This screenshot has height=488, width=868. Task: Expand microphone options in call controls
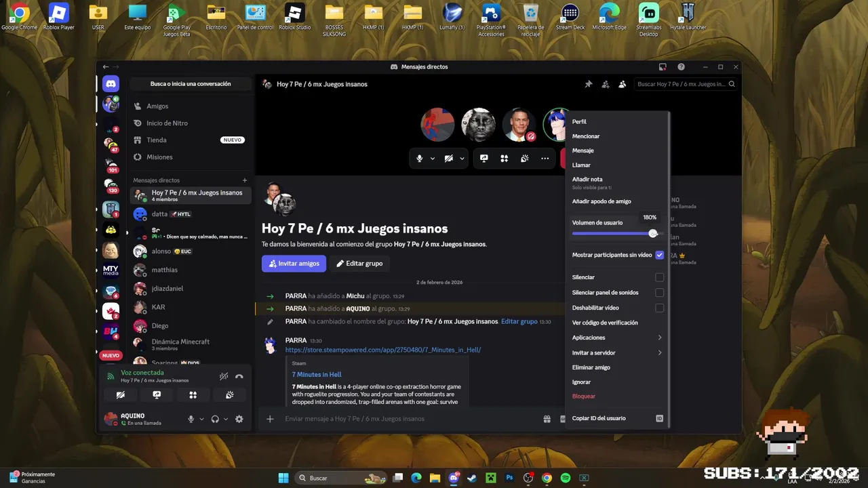click(433, 159)
